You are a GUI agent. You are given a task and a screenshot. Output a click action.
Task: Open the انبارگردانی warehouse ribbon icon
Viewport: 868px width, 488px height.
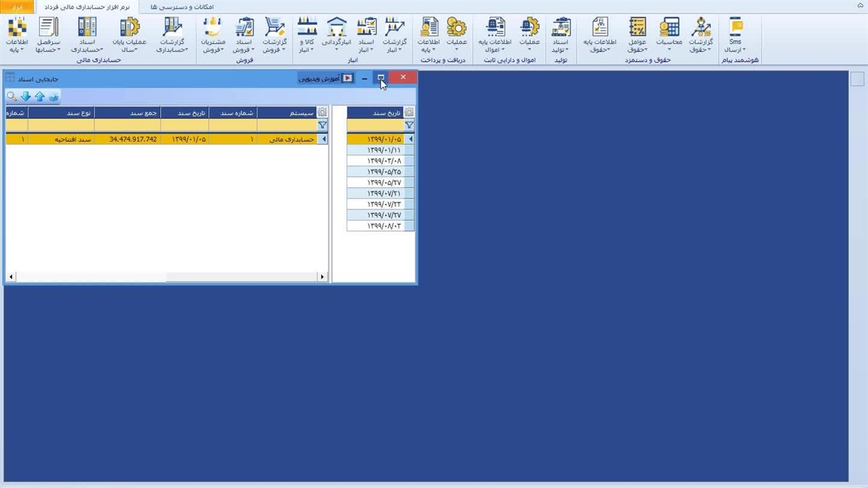(336, 35)
